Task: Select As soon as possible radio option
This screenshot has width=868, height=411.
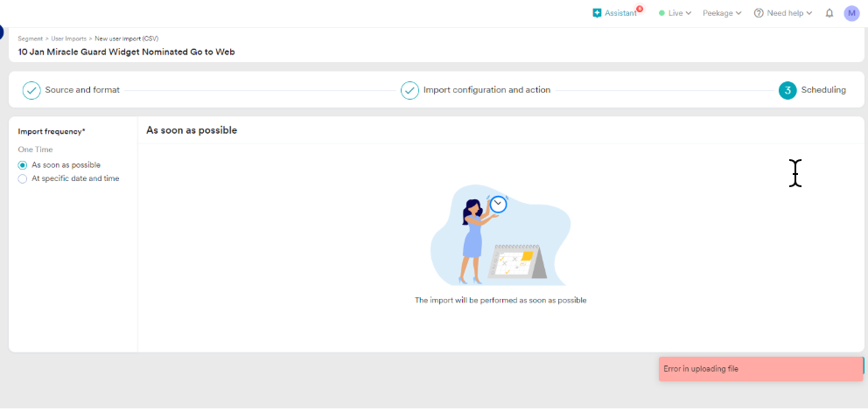Action: tap(22, 165)
